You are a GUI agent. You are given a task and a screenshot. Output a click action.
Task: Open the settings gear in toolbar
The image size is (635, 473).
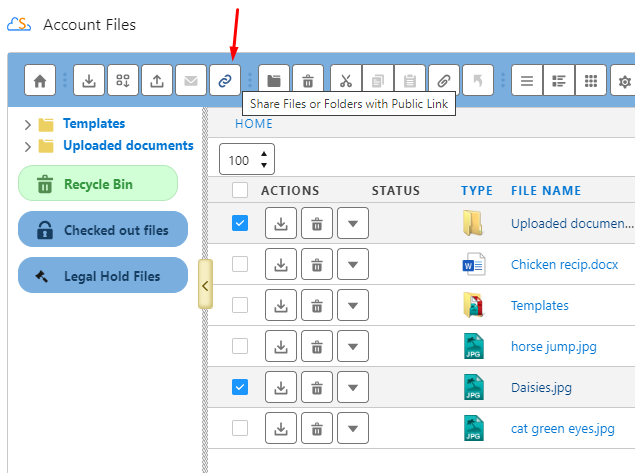[626, 80]
